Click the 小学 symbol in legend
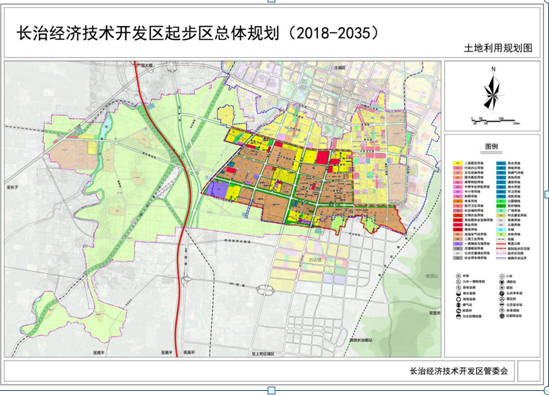 tap(502, 276)
